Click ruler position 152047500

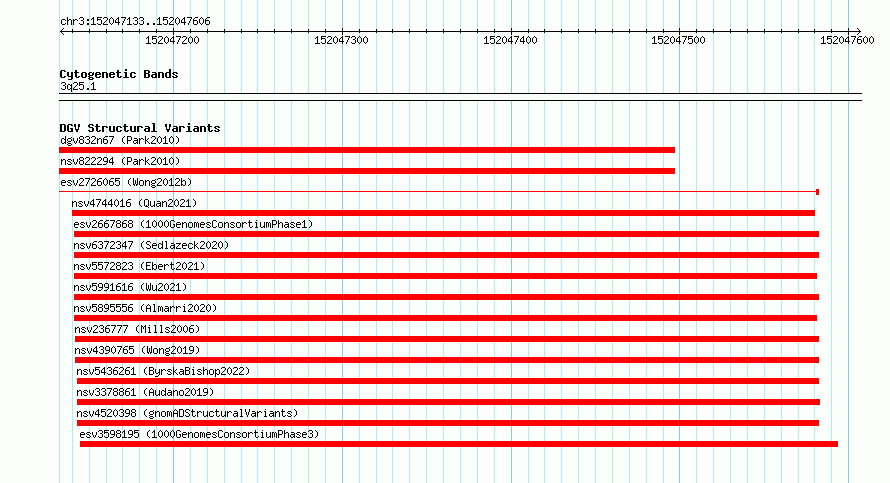coord(678,40)
